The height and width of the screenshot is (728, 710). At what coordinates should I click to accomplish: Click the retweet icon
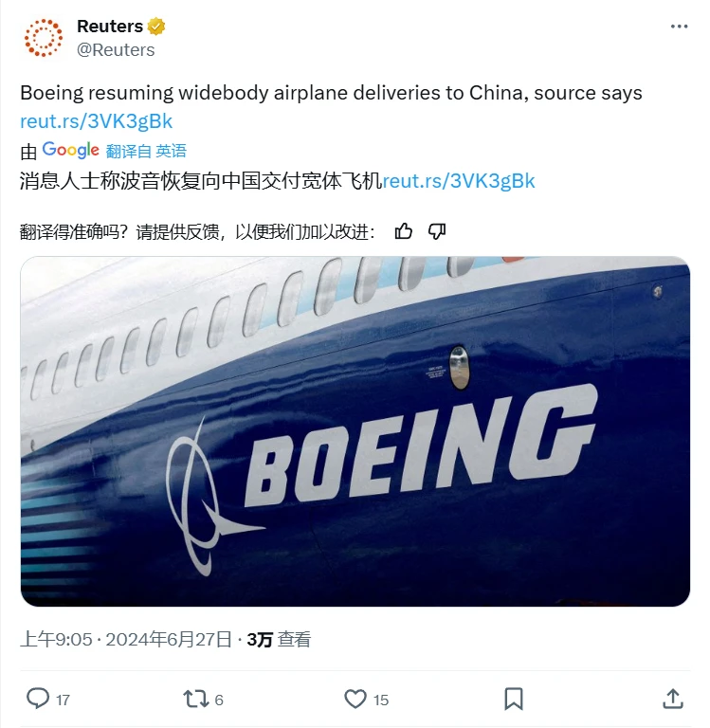pyautogui.click(x=196, y=699)
